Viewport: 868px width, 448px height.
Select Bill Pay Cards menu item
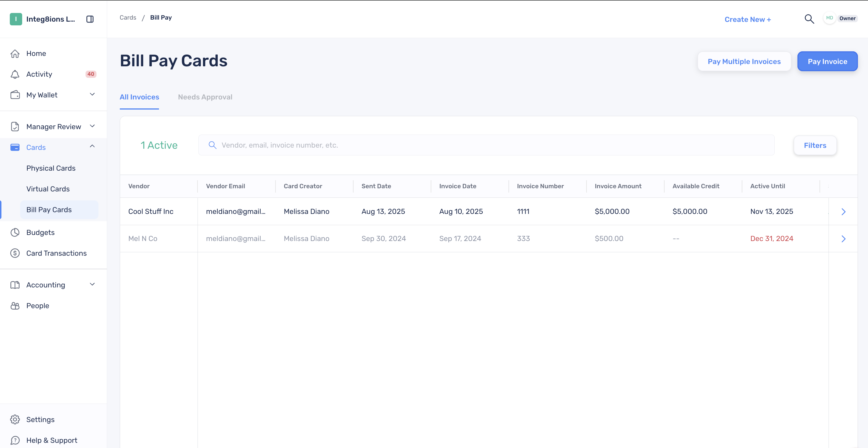pyautogui.click(x=59, y=210)
